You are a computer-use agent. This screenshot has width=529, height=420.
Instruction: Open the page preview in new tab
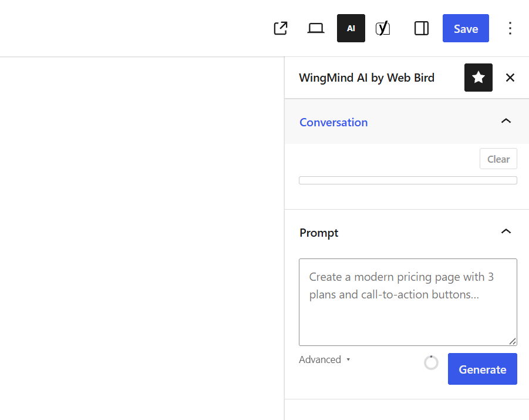tap(281, 28)
